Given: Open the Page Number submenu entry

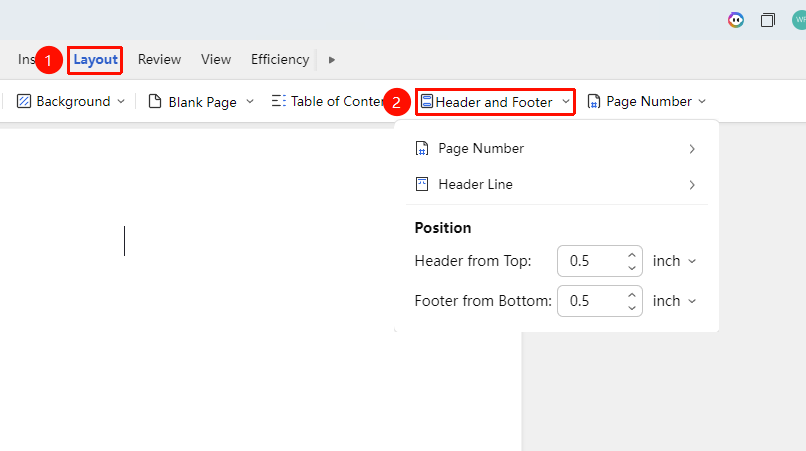Looking at the screenshot, I should [x=556, y=149].
